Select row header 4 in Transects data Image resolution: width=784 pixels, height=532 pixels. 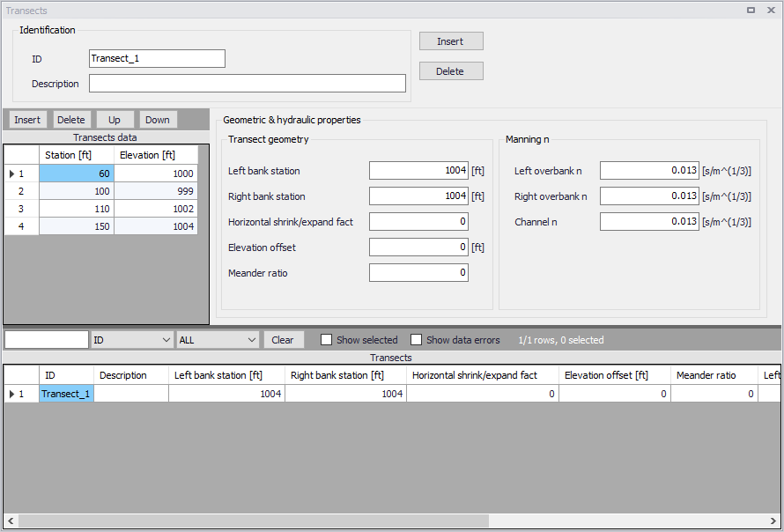point(21,226)
